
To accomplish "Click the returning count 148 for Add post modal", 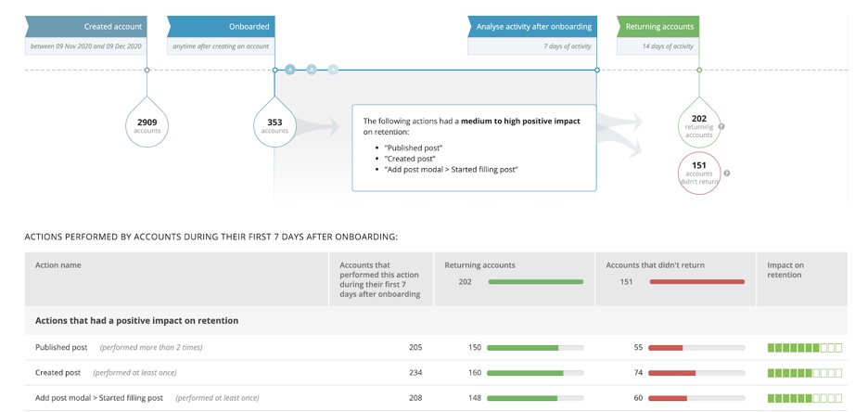I will (x=475, y=398).
